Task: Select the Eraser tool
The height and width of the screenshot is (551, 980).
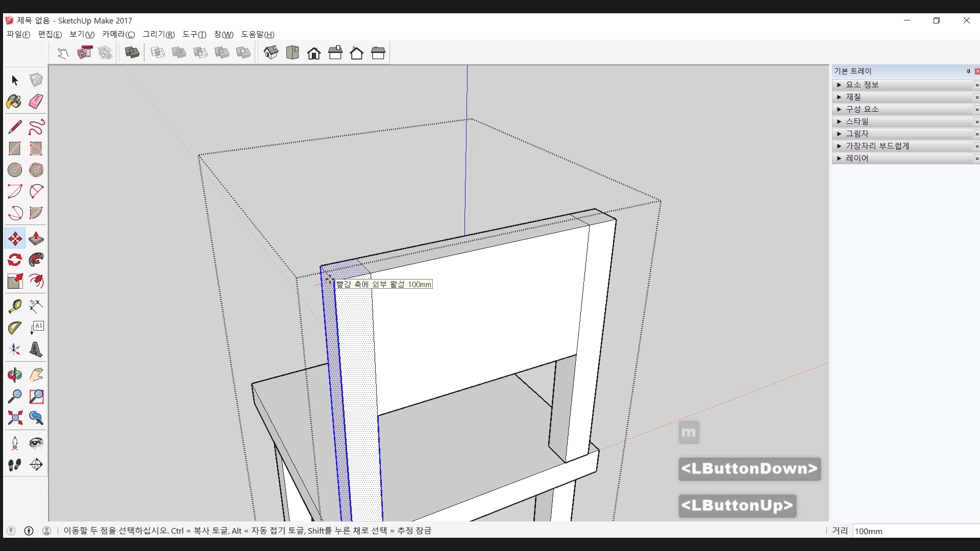Action: tap(36, 102)
